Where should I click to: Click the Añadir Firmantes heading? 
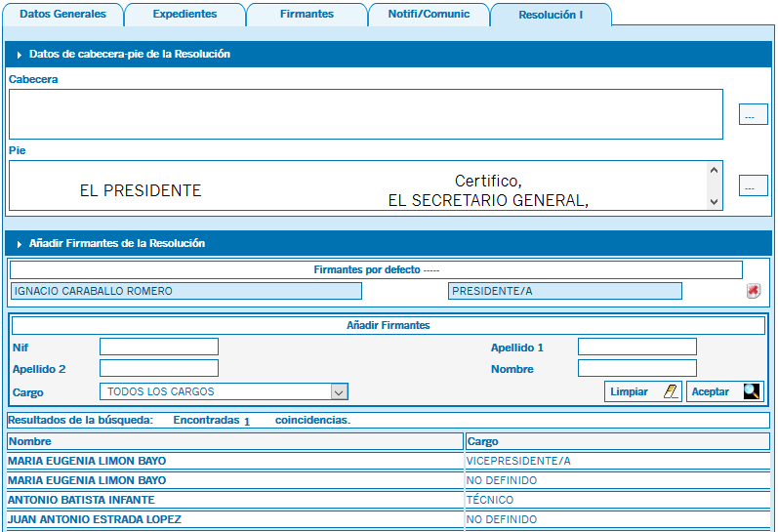tap(388, 325)
